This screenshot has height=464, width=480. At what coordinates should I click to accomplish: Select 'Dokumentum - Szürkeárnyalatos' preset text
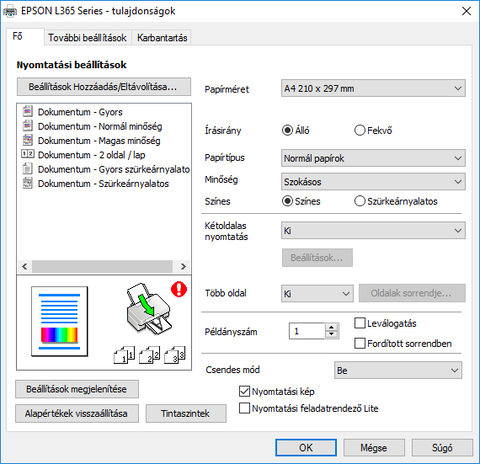click(x=103, y=184)
